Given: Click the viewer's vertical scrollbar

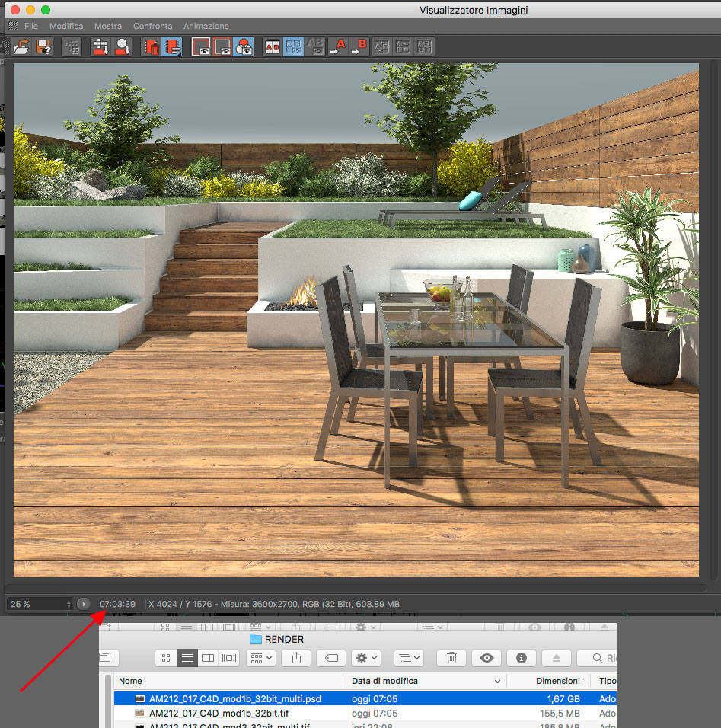Looking at the screenshot, I should (714, 321).
